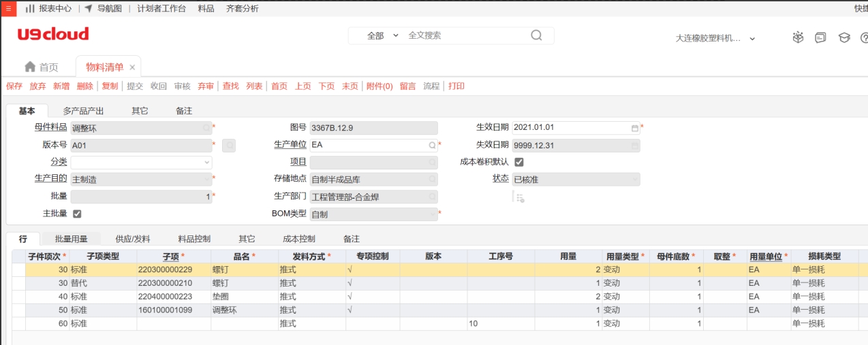868x345 pixels.
Task: Open the 全部 search scope dropdown
Action: 383,35
